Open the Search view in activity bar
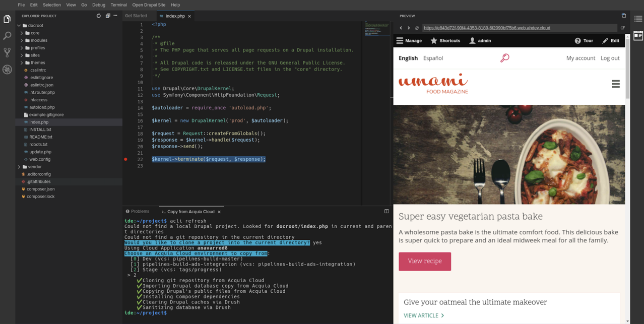The width and height of the screenshot is (644, 324). (x=7, y=36)
